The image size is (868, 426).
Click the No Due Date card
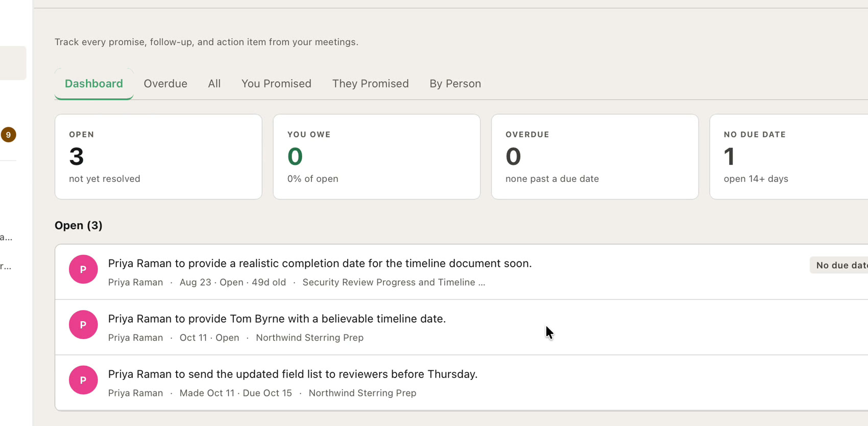coord(789,157)
